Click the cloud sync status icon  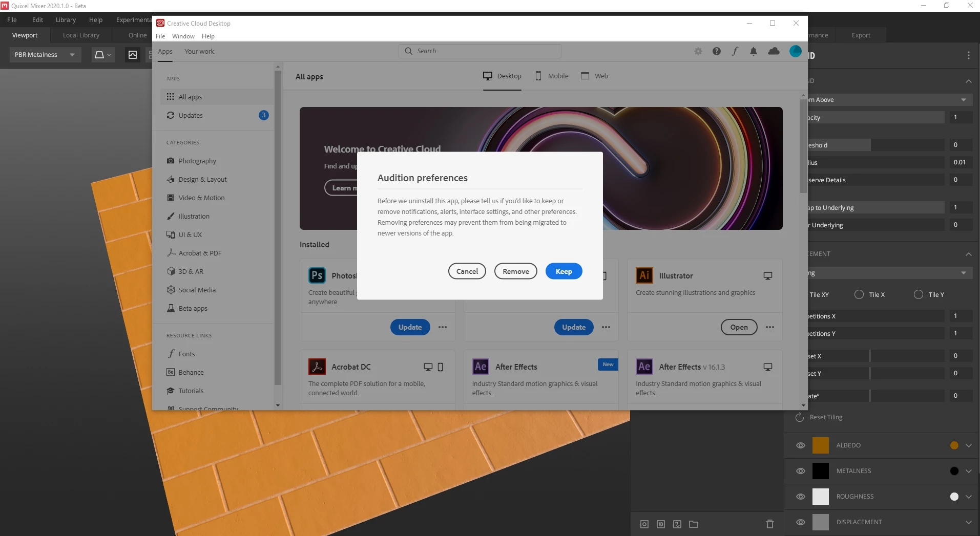coord(774,51)
